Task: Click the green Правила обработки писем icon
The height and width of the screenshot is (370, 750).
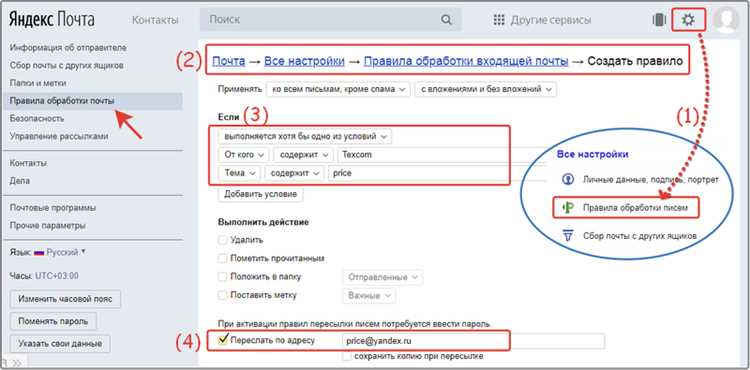Action: point(568,207)
